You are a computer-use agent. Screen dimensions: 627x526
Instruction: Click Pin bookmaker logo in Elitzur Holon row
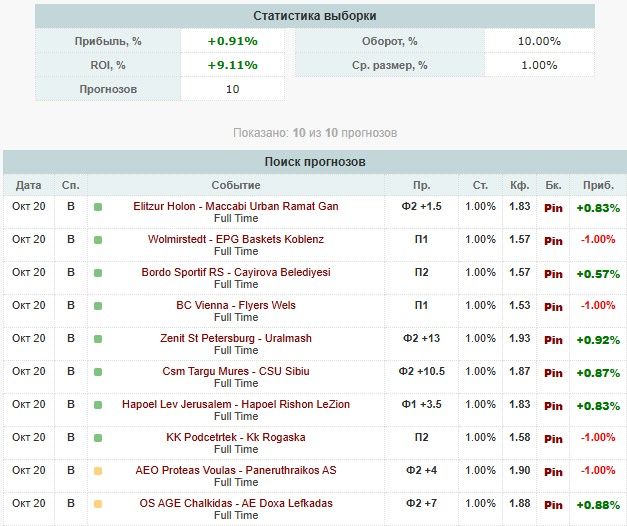pyautogui.click(x=553, y=208)
